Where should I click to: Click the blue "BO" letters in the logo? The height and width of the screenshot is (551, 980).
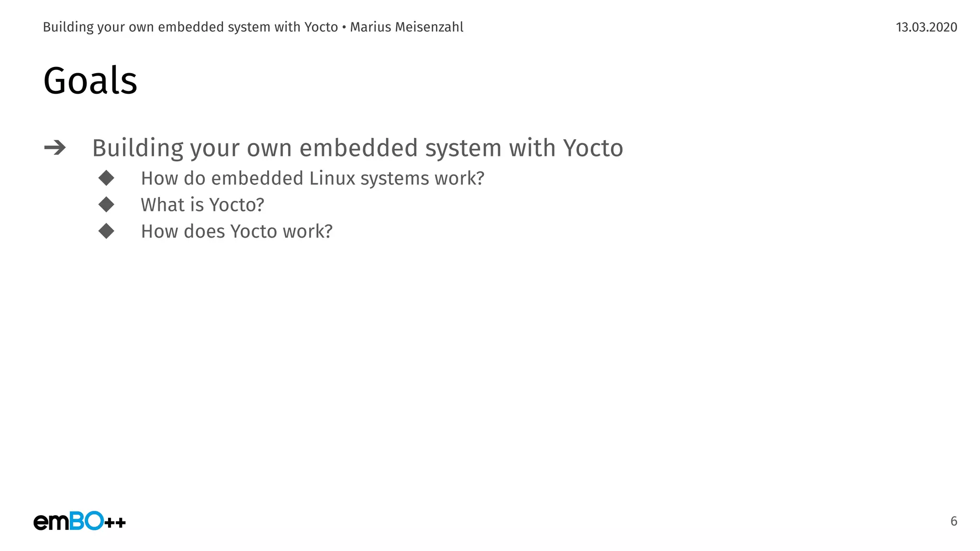(87, 521)
